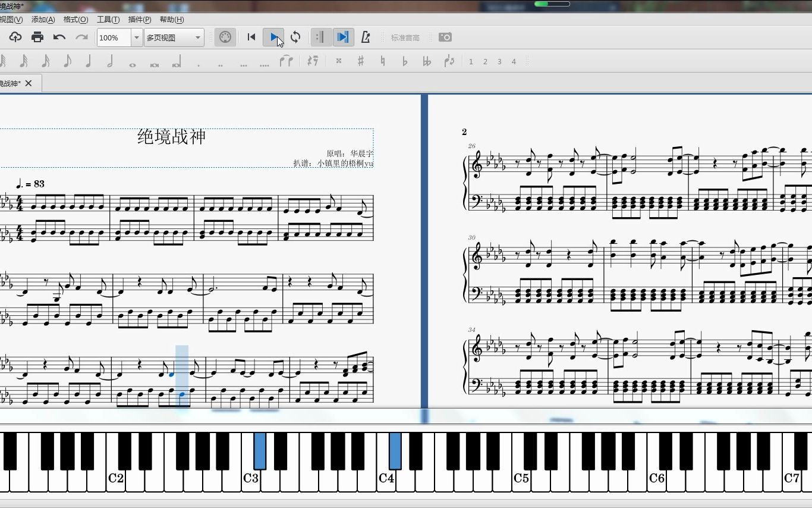The width and height of the screenshot is (812, 508).
Task: Open the 插件(P) menu
Action: tap(140, 20)
